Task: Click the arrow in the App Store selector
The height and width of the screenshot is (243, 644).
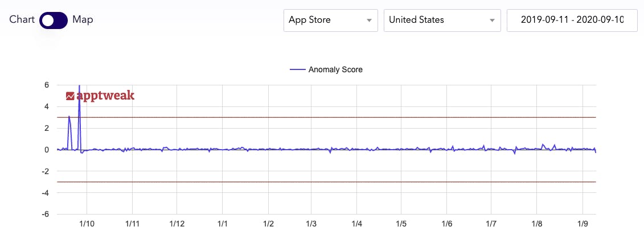Action: (x=369, y=20)
